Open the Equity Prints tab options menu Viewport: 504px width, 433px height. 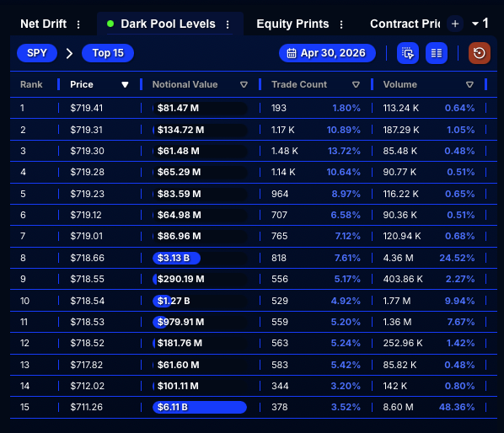click(x=341, y=24)
